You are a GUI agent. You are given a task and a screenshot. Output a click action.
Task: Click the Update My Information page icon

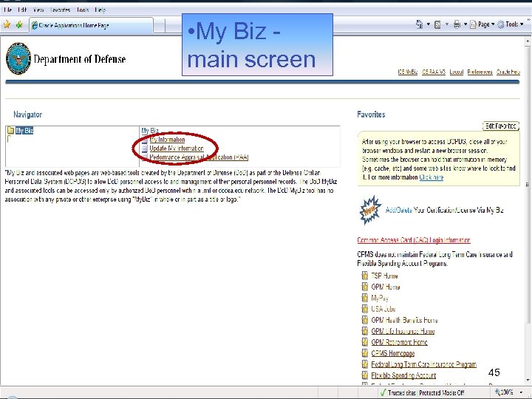coord(145,149)
